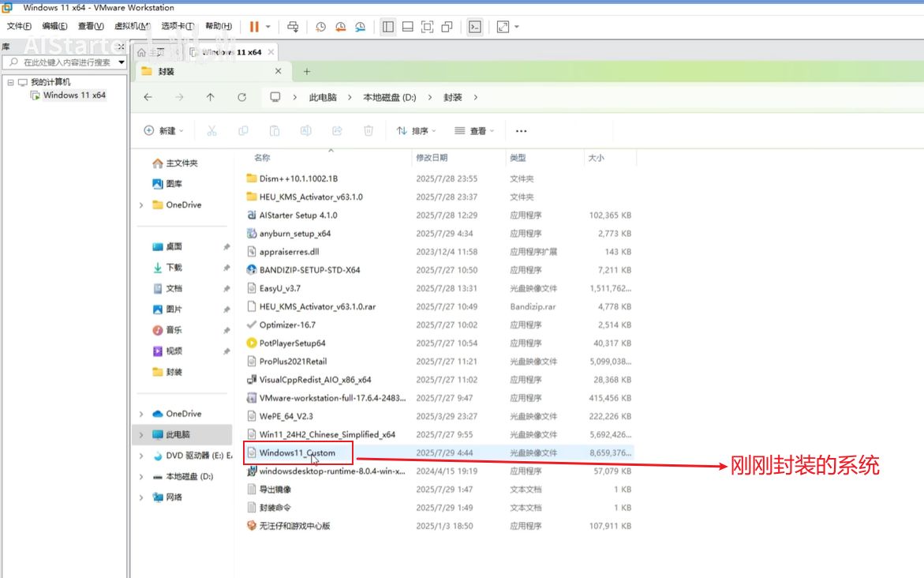Open the 新建 dropdown in Explorer
Image resolution: width=924 pixels, height=578 pixels.
[163, 131]
